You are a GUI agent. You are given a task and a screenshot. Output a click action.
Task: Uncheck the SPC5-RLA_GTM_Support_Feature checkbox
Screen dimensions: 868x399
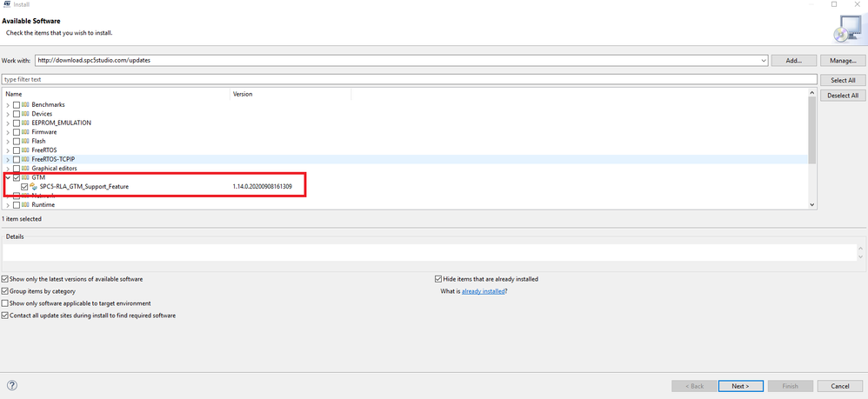click(x=23, y=187)
